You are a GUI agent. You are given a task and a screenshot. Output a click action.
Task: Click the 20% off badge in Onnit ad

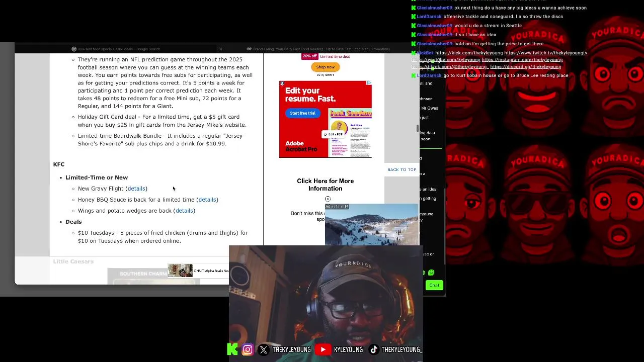click(x=309, y=56)
